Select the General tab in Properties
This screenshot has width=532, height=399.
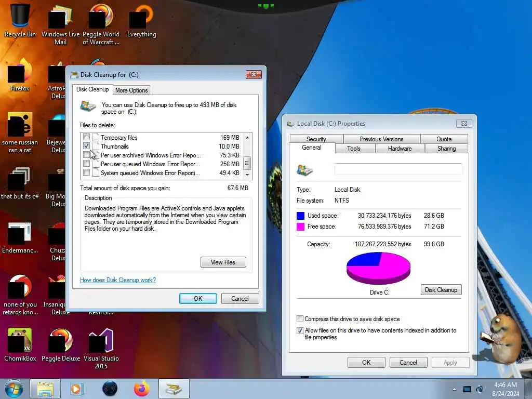312,148
